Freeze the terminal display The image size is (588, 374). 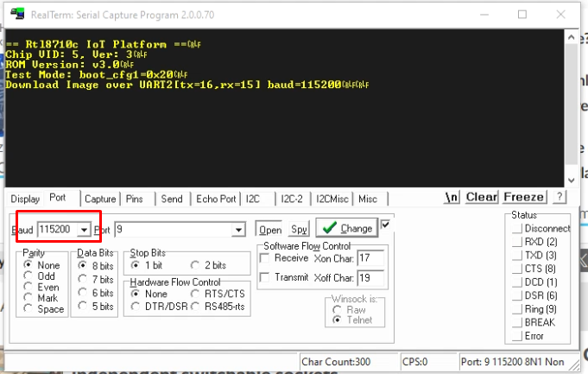pos(524,197)
